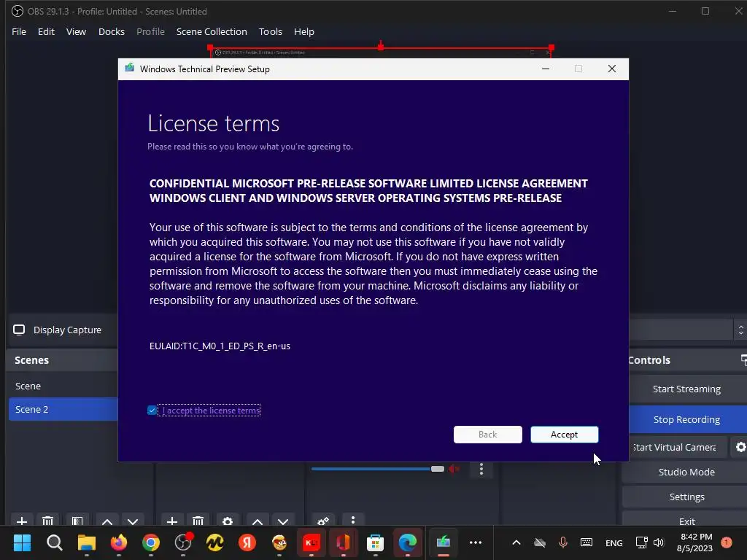Open virtual camera settings gear icon
This screenshot has height=560, width=747.
coord(740,447)
